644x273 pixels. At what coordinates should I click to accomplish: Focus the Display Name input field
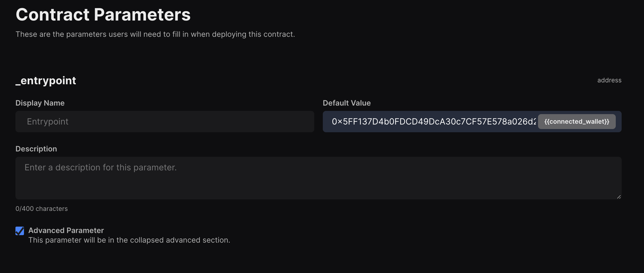point(165,122)
